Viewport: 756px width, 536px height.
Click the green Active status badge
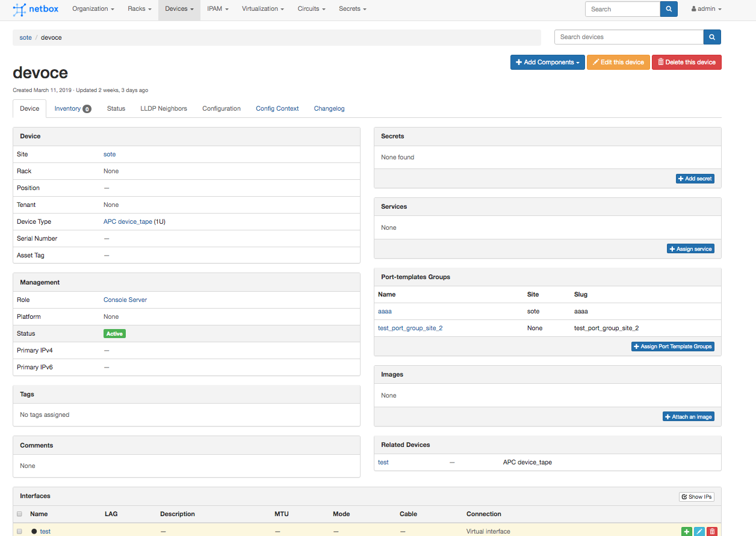pos(114,334)
